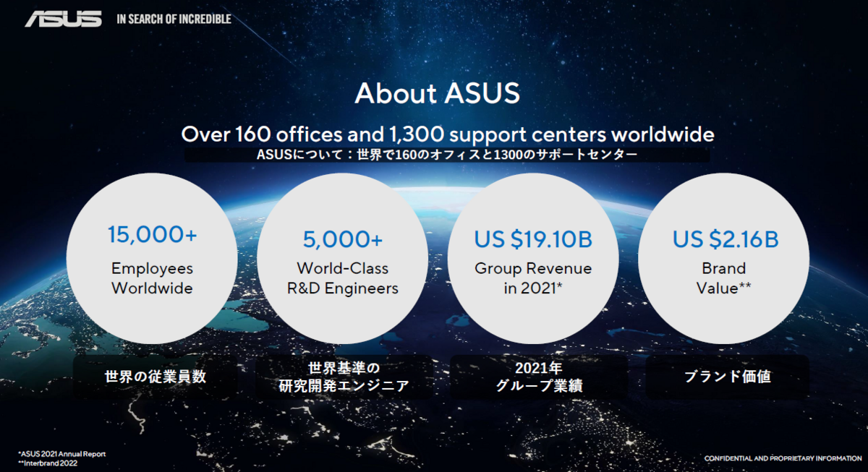Click the 'Brand Value**' label
The width and height of the screenshot is (868, 472).
point(723,278)
